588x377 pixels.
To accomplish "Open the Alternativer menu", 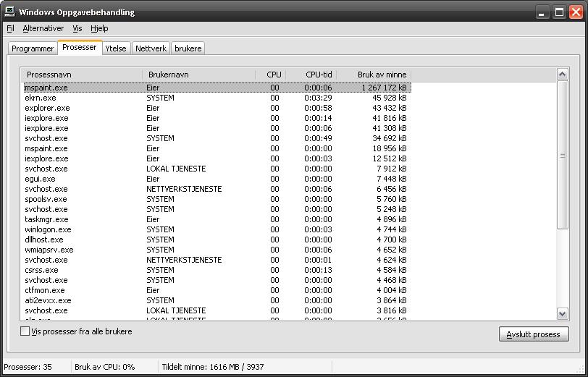I will tap(43, 28).
